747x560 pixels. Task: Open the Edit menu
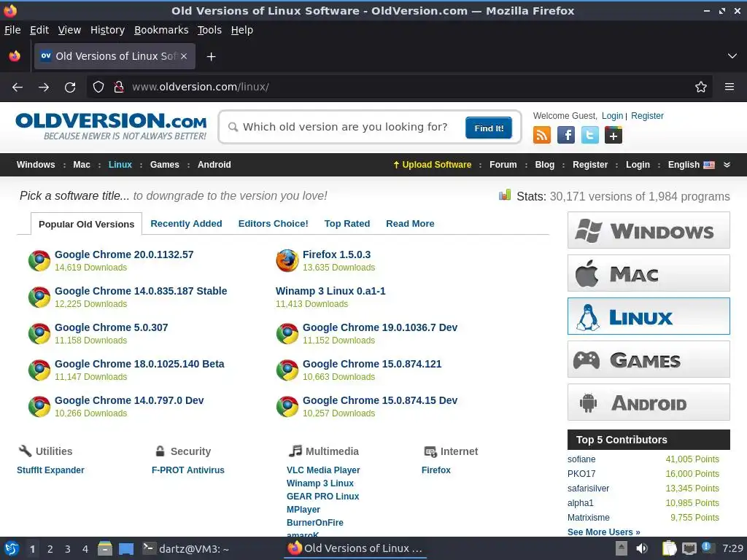(39, 30)
